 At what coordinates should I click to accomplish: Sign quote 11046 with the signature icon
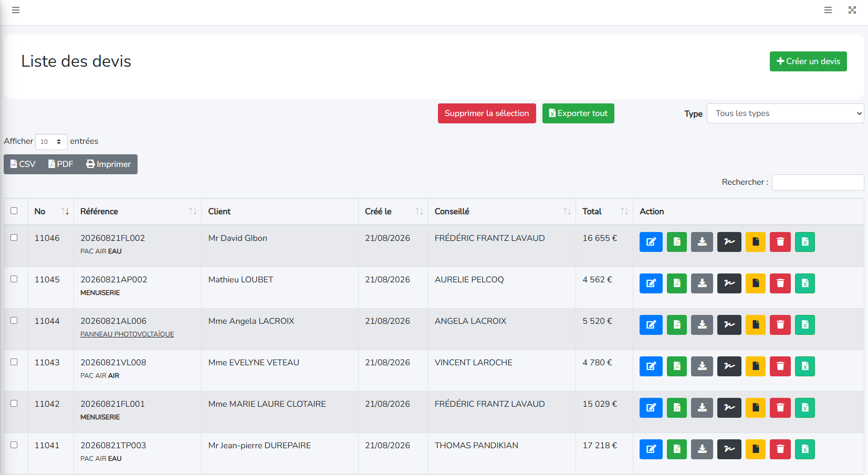point(729,242)
